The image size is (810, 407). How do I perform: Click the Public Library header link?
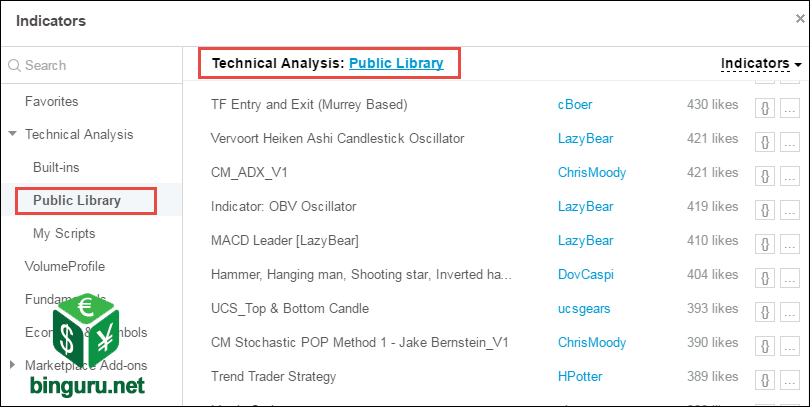coord(396,63)
